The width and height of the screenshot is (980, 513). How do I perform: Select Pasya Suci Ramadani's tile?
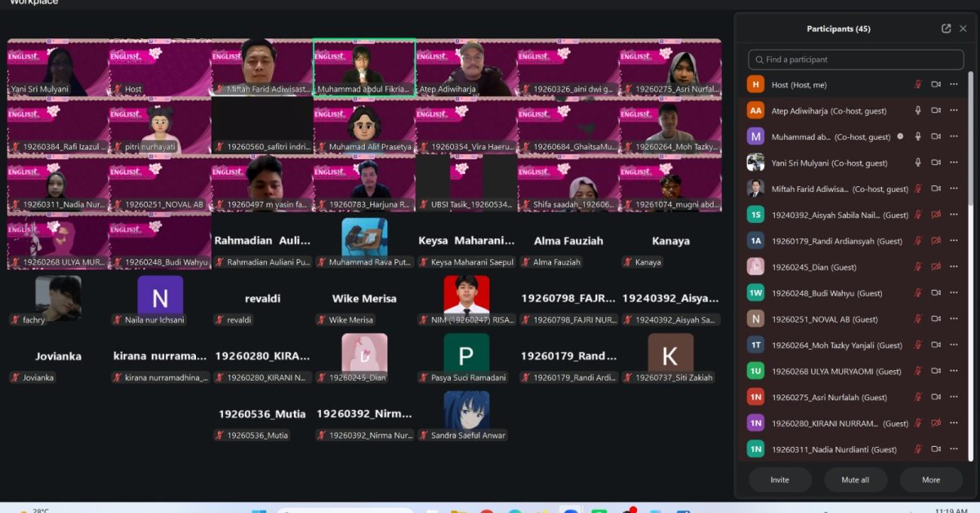[466, 359]
